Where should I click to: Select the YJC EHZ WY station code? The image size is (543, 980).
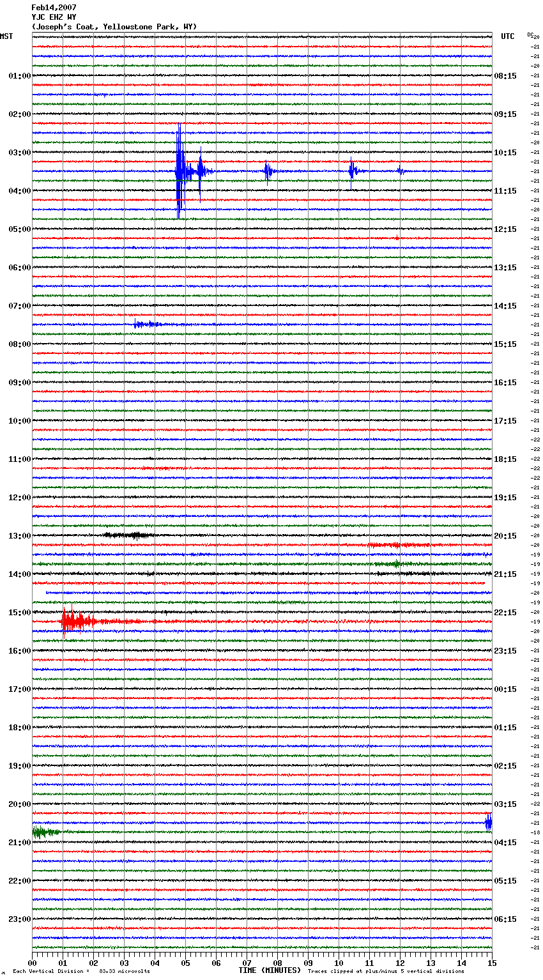pyautogui.click(x=54, y=17)
